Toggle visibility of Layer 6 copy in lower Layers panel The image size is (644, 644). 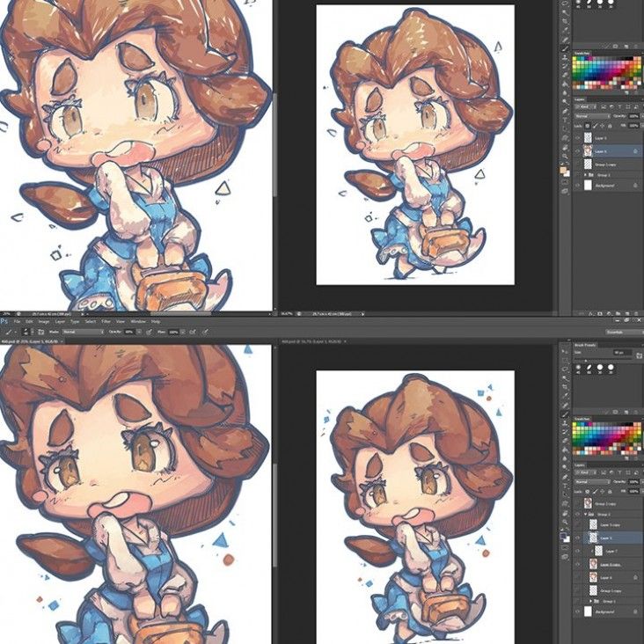(x=577, y=565)
